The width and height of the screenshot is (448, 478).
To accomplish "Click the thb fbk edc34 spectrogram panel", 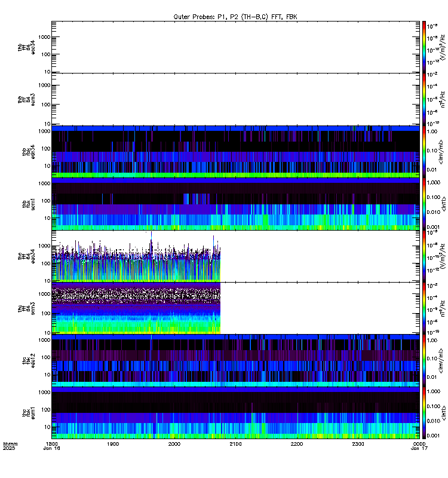I will (235, 152).
